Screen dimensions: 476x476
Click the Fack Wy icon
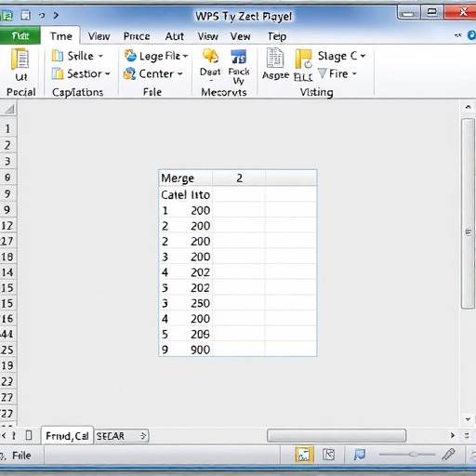tap(238, 57)
